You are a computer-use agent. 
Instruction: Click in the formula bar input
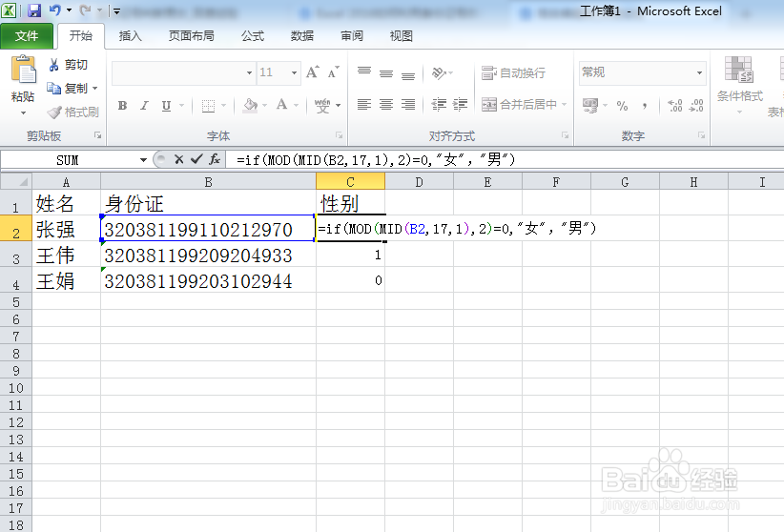[505, 160]
